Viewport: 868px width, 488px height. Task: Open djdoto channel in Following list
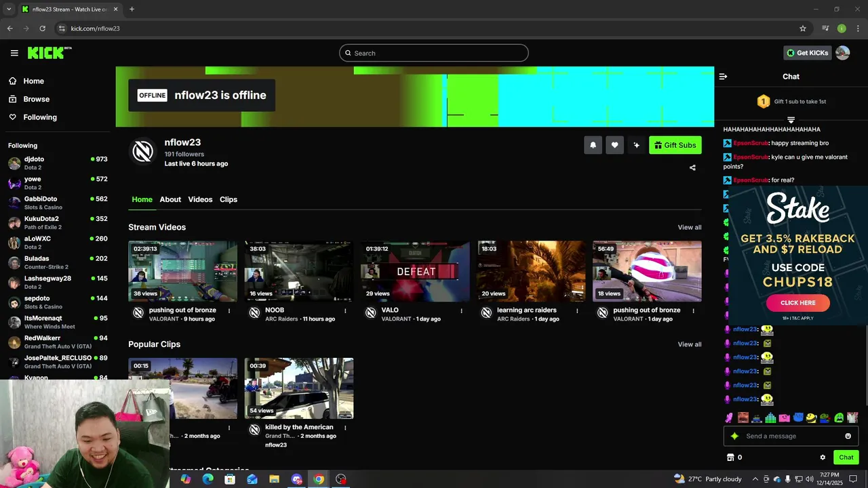click(x=58, y=163)
